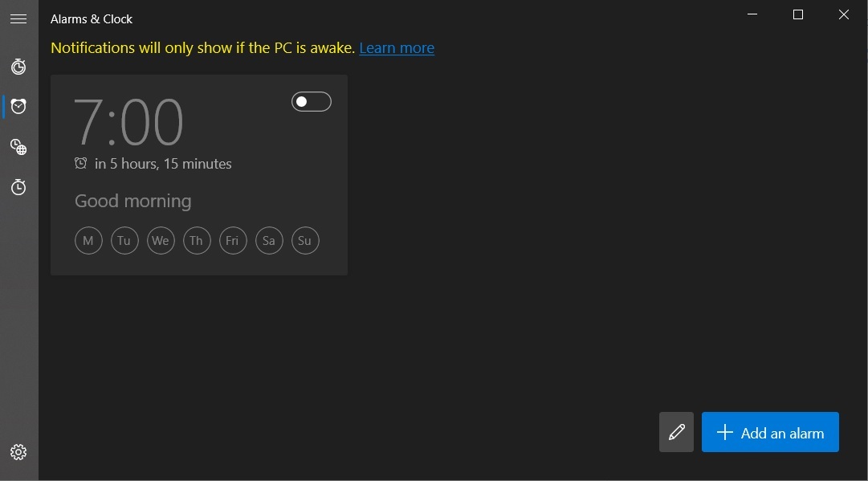Open the hamburger navigation menu
Image resolution: width=868 pixels, height=481 pixels.
point(18,18)
